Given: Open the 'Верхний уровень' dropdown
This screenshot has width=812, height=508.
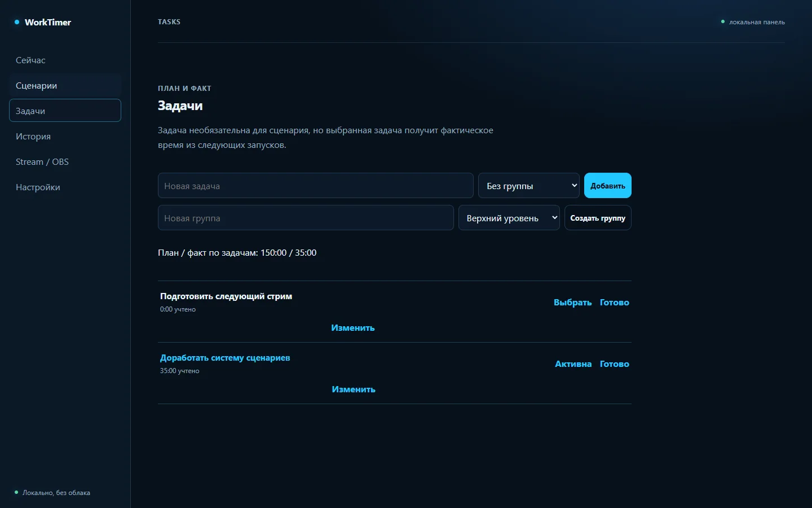Looking at the screenshot, I should (509, 218).
